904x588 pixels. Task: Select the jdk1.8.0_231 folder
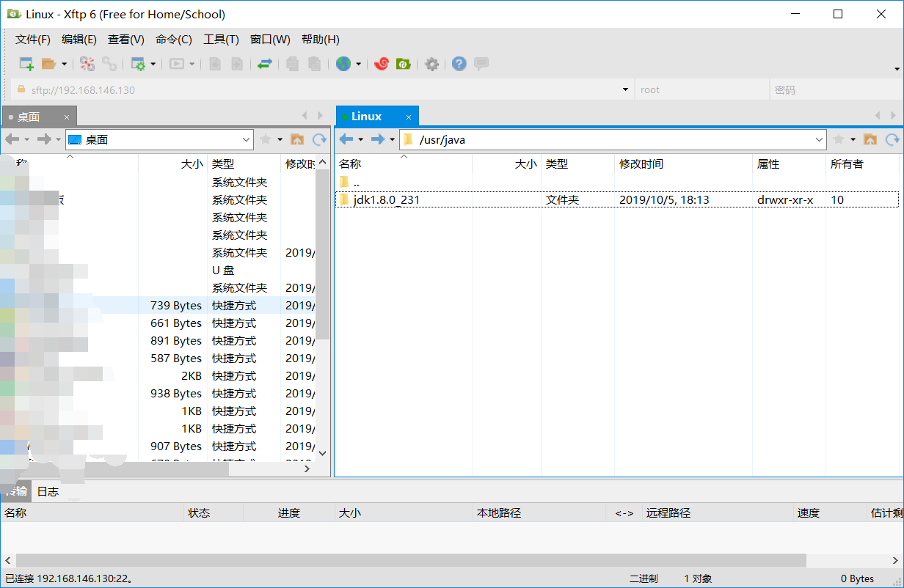[x=618, y=199]
